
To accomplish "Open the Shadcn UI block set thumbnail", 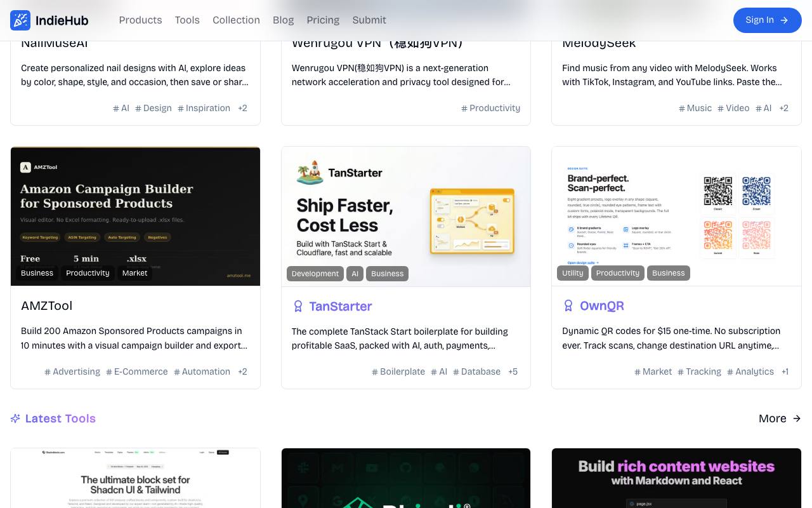I will pyautogui.click(x=135, y=478).
